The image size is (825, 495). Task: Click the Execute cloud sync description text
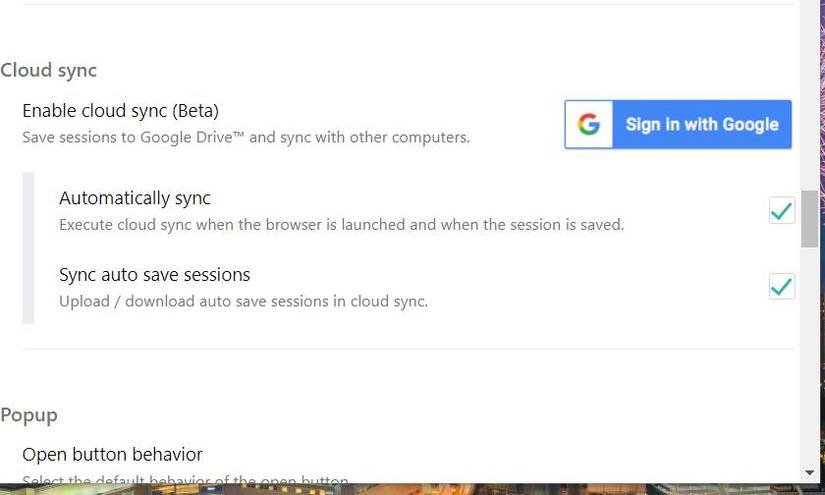(341, 225)
